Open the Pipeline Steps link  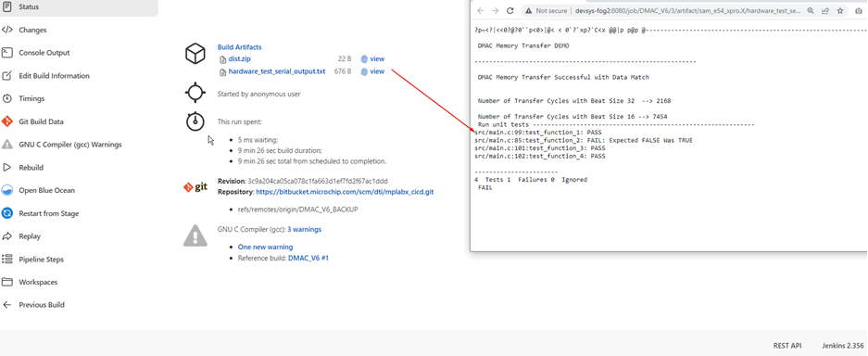[x=42, y=259]
